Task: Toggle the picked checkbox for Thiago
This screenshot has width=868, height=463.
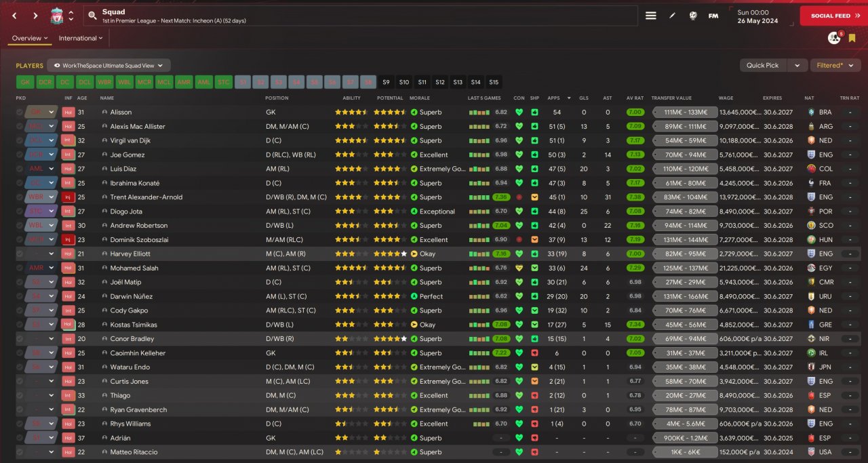Action: coord(20,395)
